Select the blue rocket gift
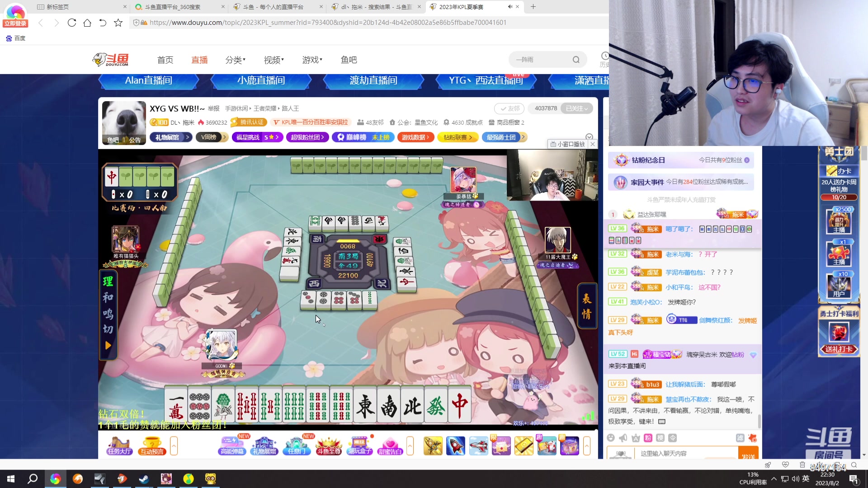Image resolution: width=868 pixels, height=488 pixels. click(x=455, y=446)
